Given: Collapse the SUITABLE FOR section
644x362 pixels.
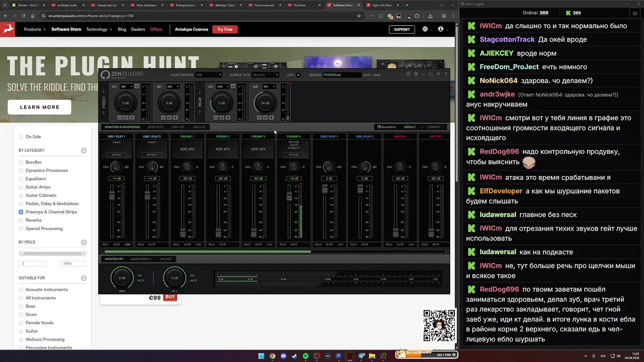Looking at the screenshot, I should tap(84, 278).
